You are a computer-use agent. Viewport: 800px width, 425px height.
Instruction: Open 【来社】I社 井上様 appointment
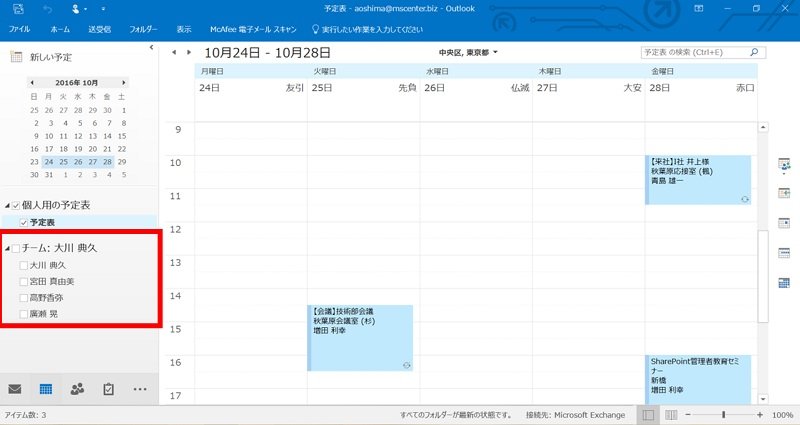point(698,180)
